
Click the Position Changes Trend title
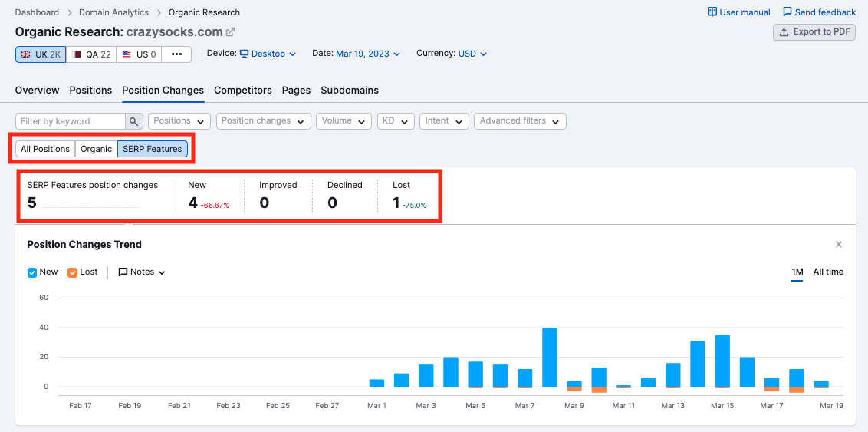84,244
